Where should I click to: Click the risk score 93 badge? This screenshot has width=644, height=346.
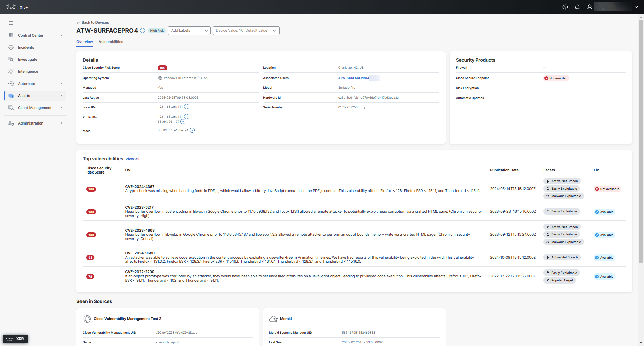90,258
